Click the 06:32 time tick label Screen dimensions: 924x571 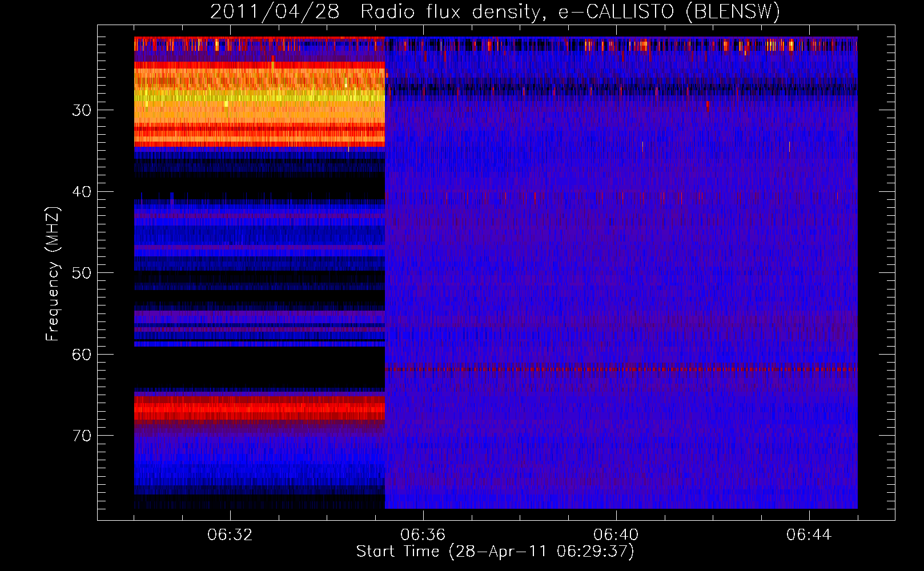pos(230,535)
